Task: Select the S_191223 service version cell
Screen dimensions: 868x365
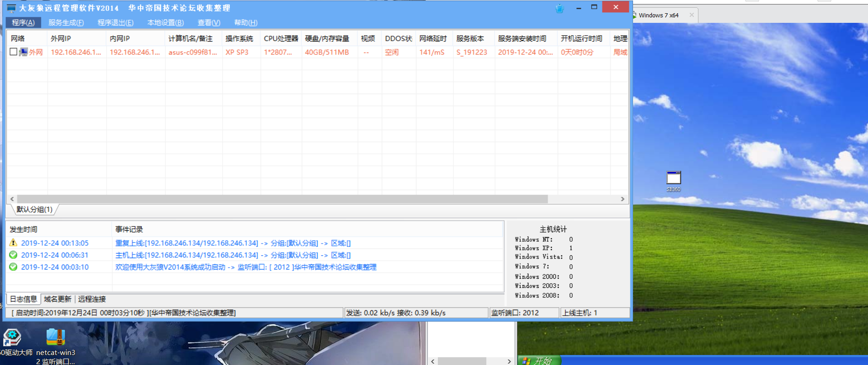Action: (x=472, y=52)
